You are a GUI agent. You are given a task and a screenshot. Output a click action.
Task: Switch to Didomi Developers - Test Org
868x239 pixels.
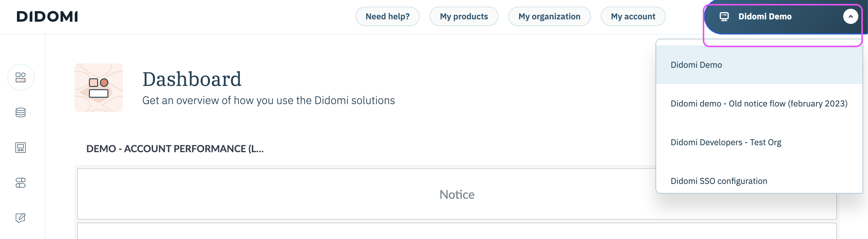pyautogui.click(x=726, y=142)
